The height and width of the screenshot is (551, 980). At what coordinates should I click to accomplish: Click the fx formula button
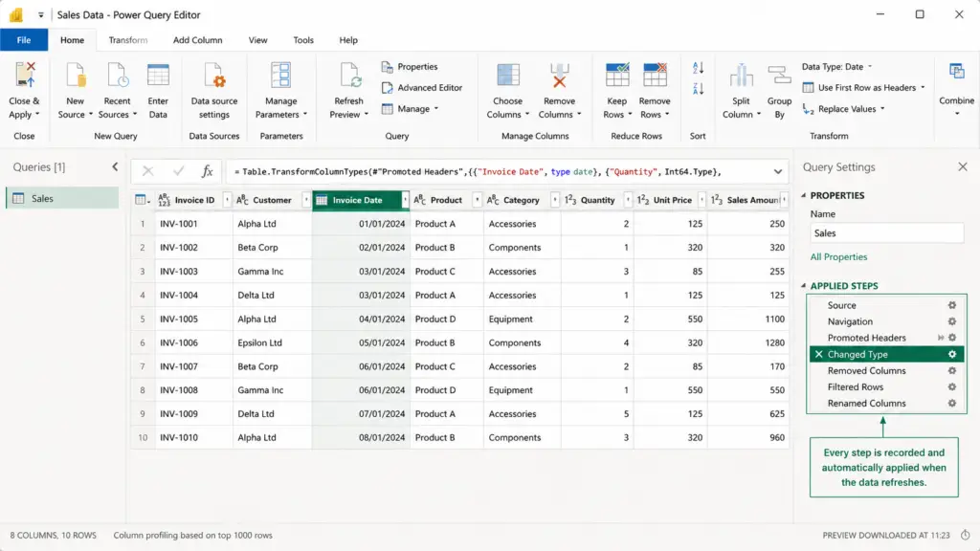pyautogui.click(x=207, y=171)
